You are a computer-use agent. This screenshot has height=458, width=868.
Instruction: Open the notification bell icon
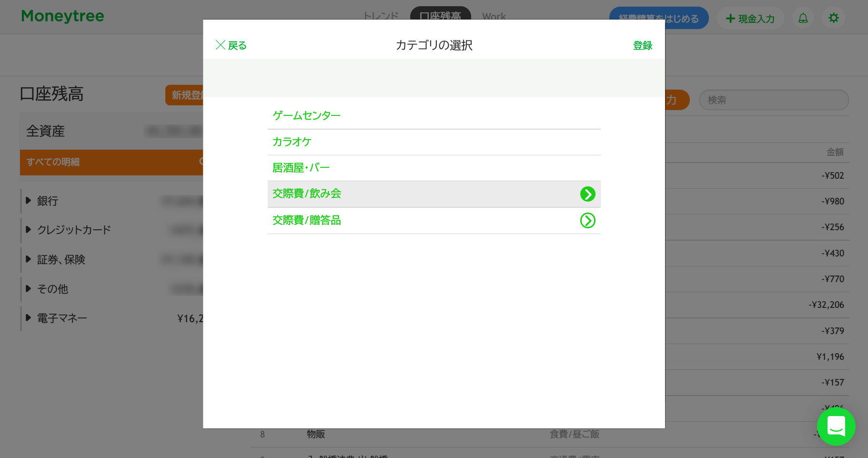click(803, 18)
